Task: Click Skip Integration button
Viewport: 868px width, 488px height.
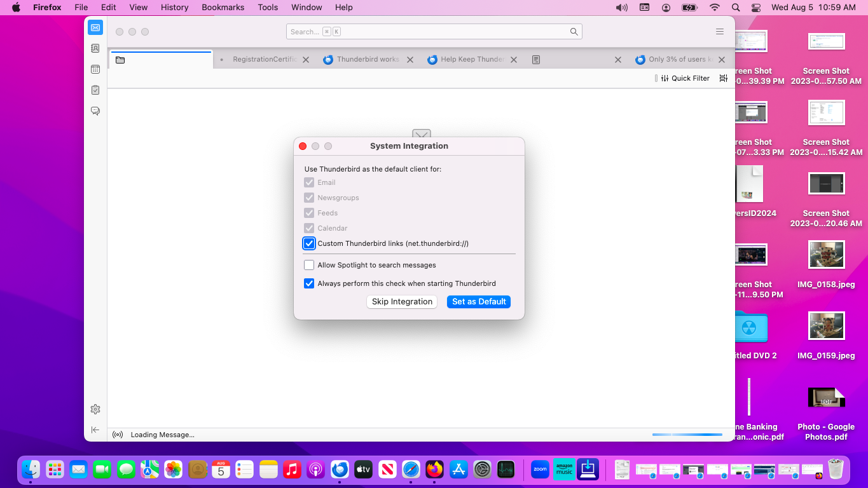Action: coord(402,302)
